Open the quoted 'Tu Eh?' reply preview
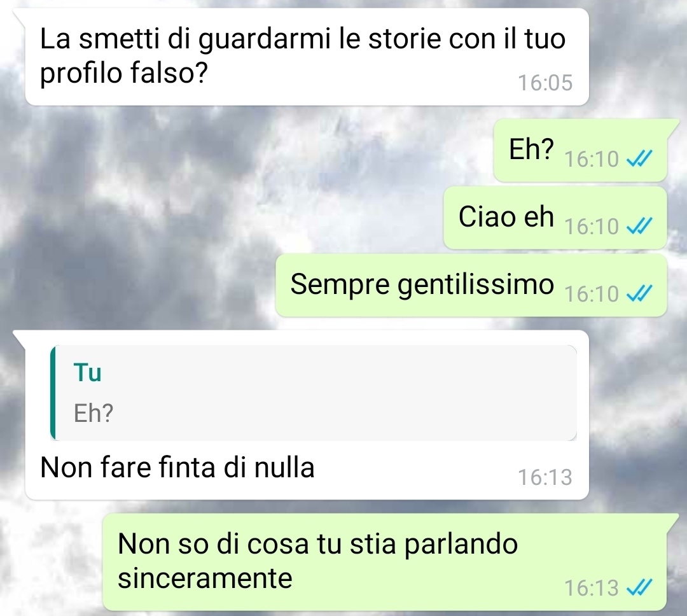The height and width of the screenshot is (616, 687). [313, 393]
